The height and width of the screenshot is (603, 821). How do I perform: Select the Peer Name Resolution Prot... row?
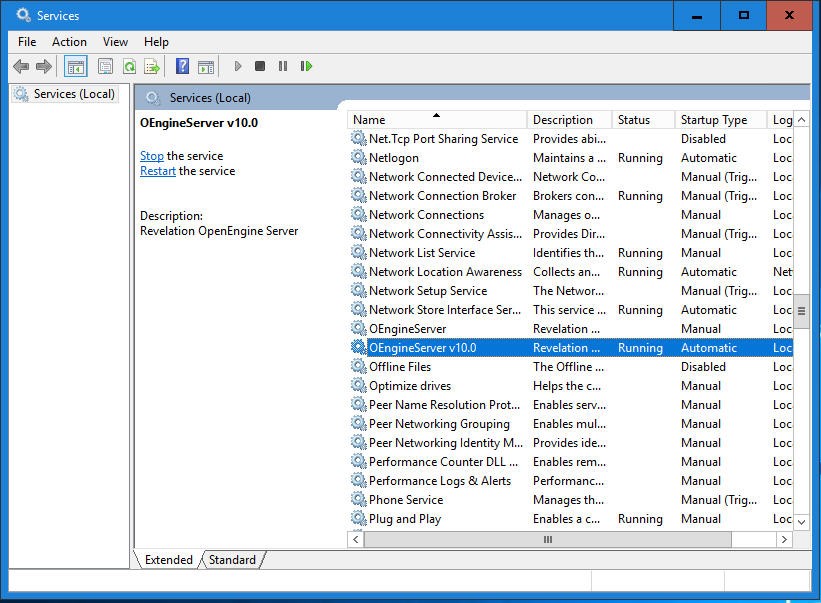point(571,405)
